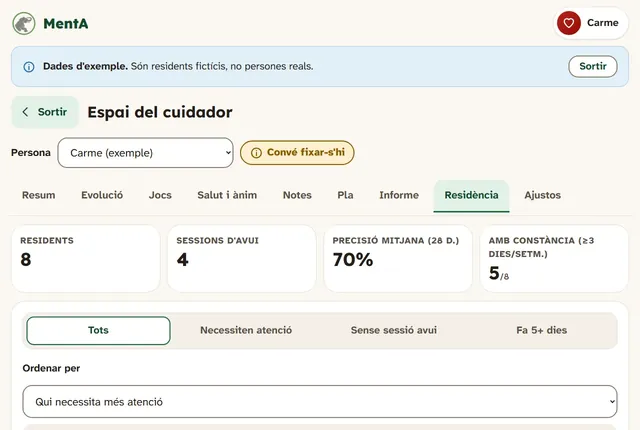Viewport: 640px width, 430px height.
Task: Click the info icon in the Convé fixar-s'hi badge
Action: pyautogui.click(x=256, y=153)
